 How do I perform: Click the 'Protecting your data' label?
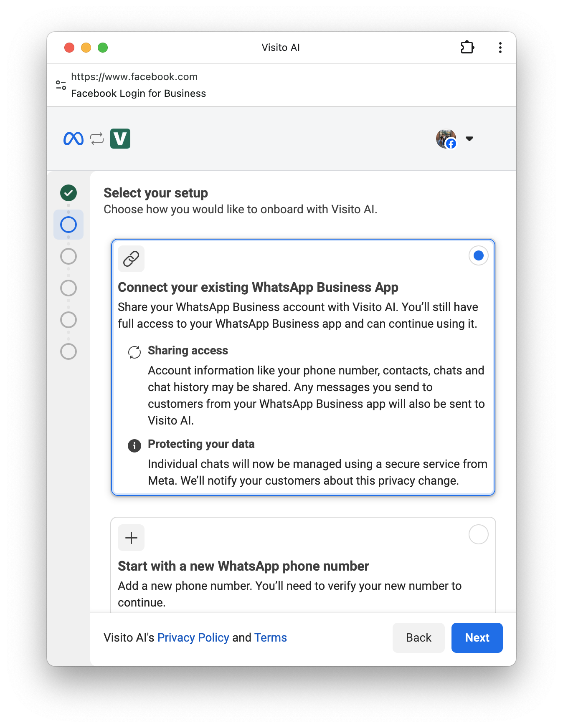[x=201, y=444]
